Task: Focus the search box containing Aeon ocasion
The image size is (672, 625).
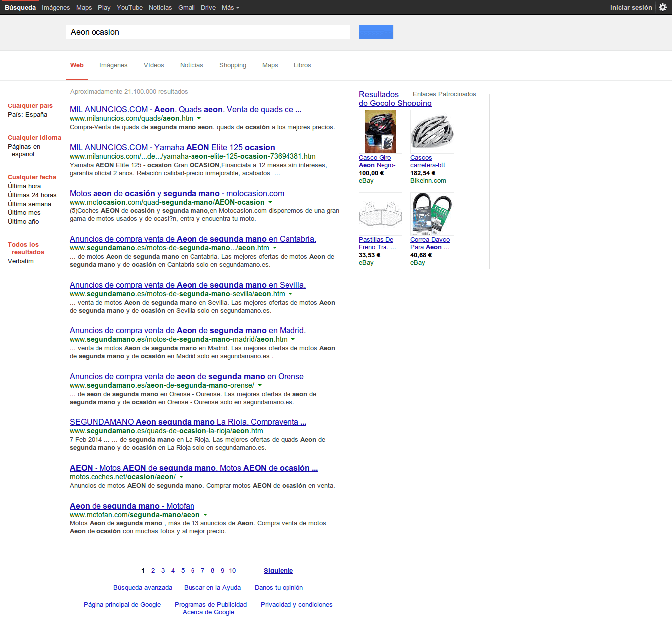Action: tap(208, 32)
